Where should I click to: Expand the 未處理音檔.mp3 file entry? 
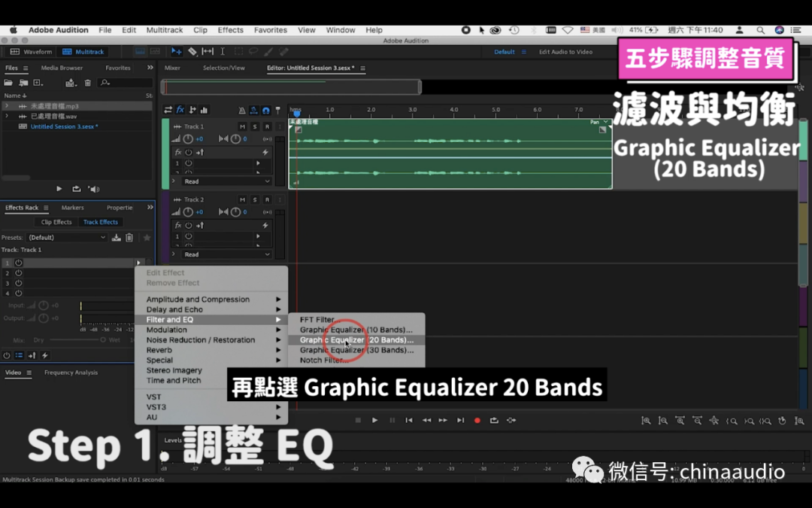[x=7, y=106]
